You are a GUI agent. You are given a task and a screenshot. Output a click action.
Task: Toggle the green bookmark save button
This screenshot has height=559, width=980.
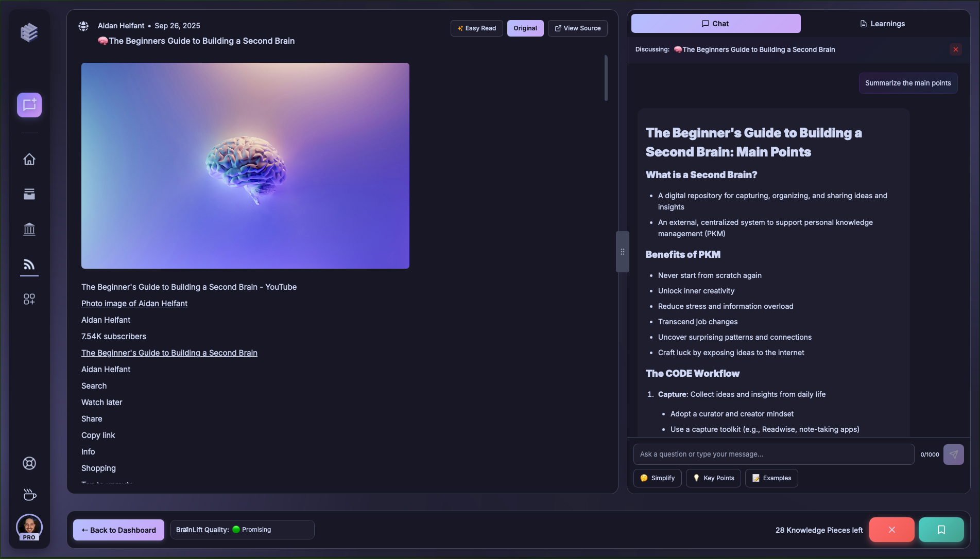tap(941, 529)
